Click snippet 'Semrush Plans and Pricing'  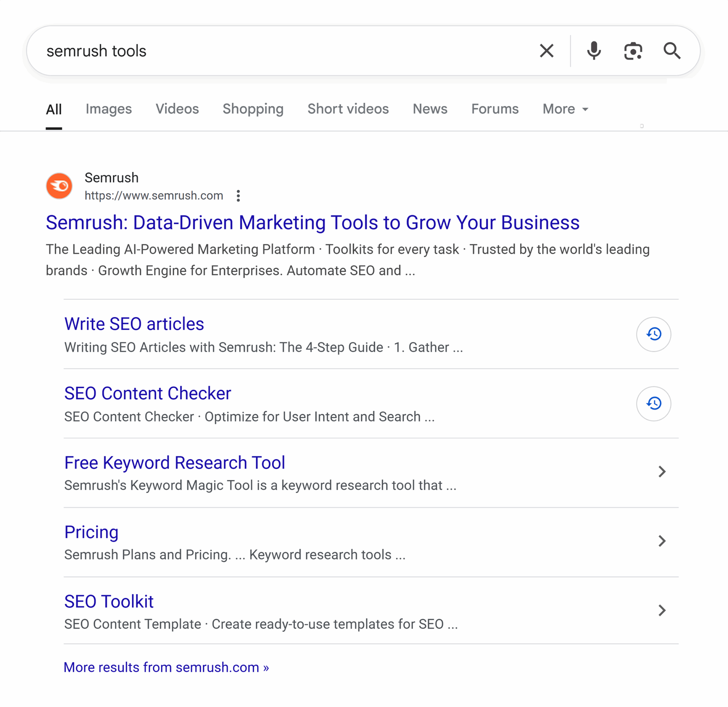tap(148, 555)
